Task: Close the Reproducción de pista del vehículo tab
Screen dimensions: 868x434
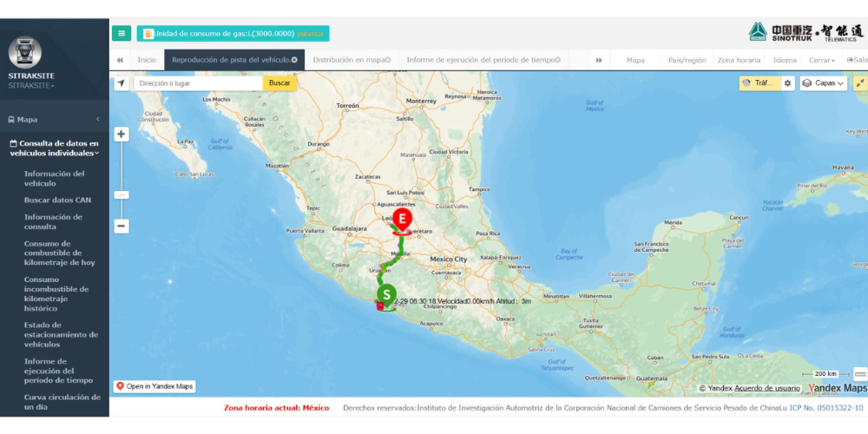Action: pyautogui.click(x=295, y=60)
